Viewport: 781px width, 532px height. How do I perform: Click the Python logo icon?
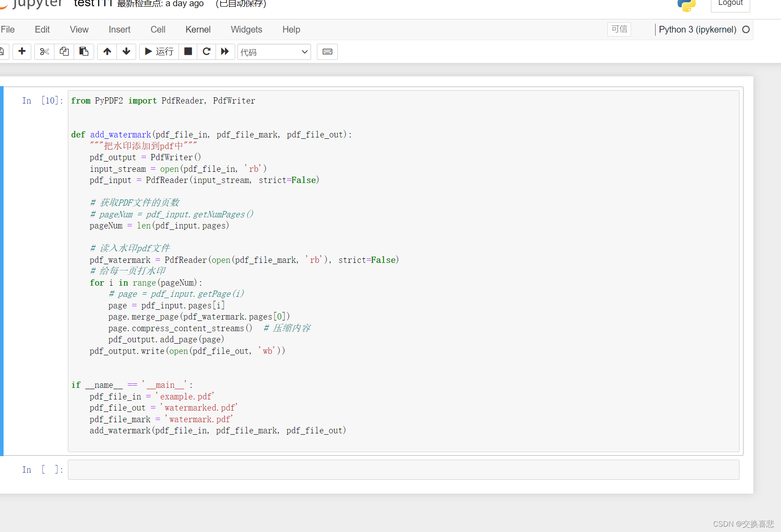[686, 5]
